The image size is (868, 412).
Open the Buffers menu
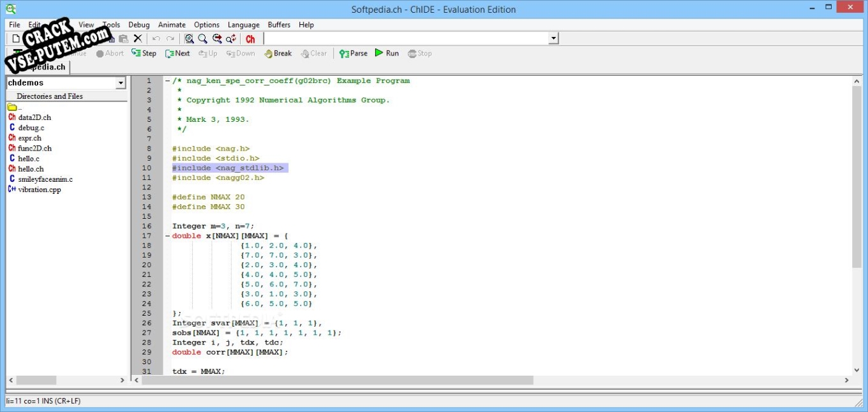[279, 25]
